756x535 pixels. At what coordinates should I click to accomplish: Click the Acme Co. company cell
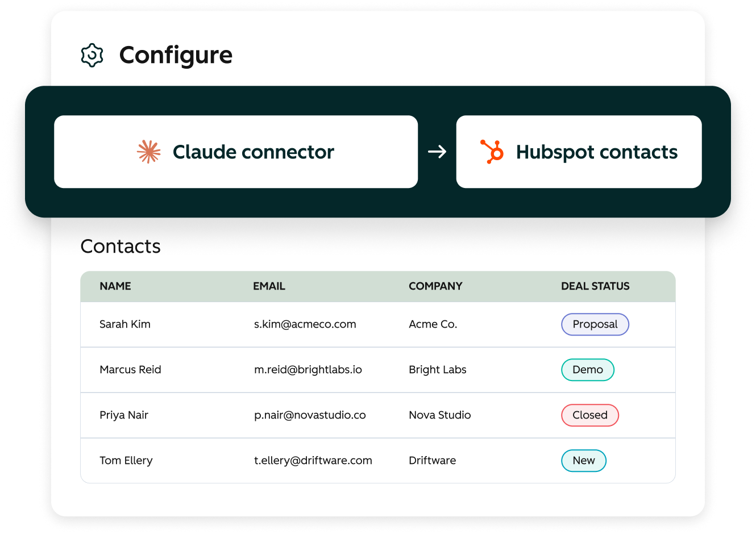433,324
